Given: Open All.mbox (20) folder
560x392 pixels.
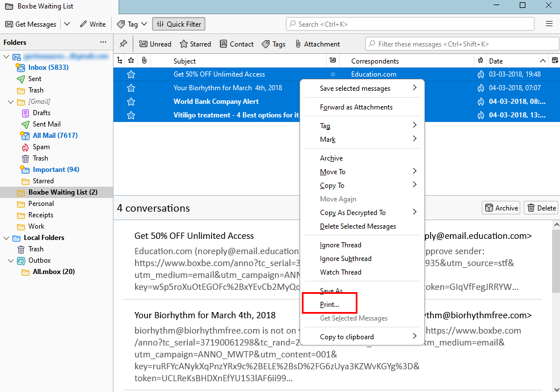Looking at the screenshot, I should (x=53, y=272).
